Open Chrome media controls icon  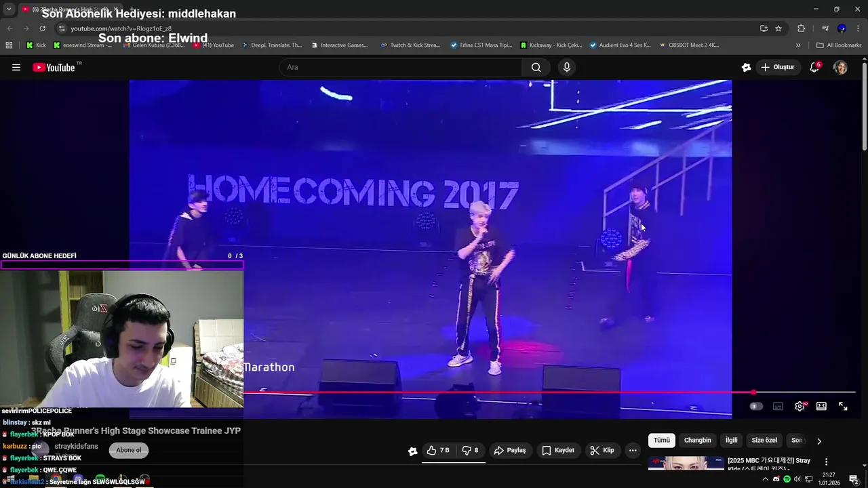click(x=825, y=28)
